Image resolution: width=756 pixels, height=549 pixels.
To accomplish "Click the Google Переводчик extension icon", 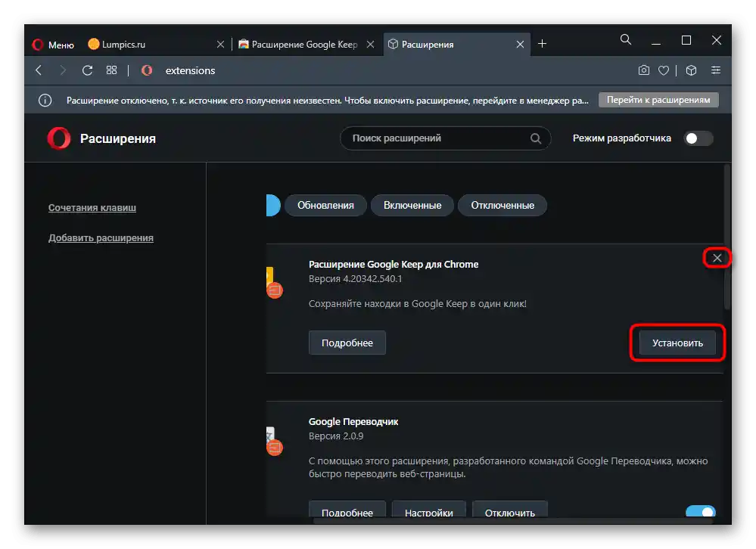I will coord(274,441).
